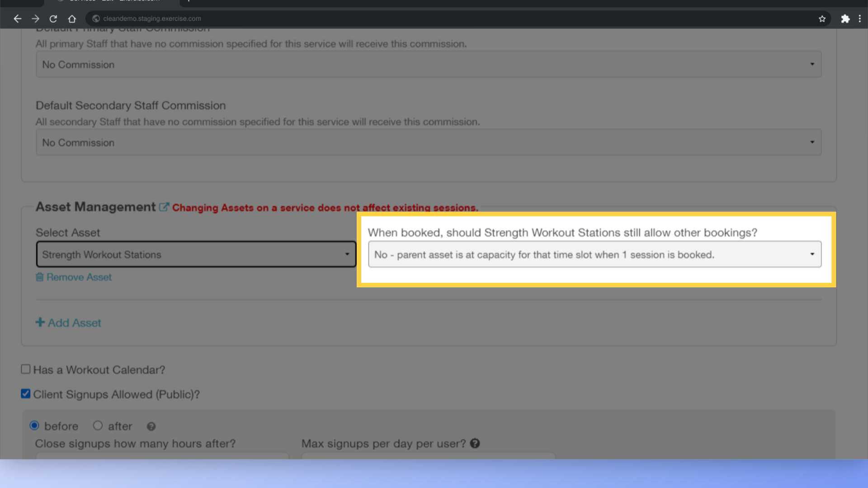The height and width of the screenshot is (488, 868).
Task: Select the 'after' radio button option
Action: pos(97,426)
